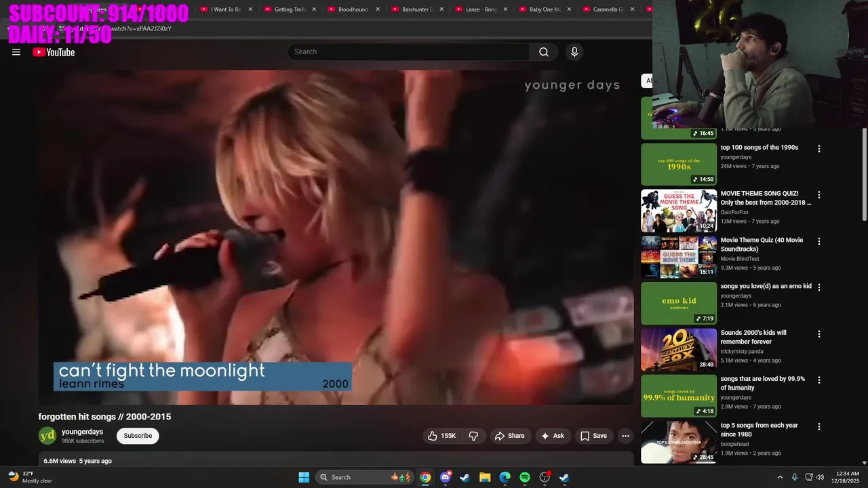Close the Basshunter tab

(x=441, y=9)
